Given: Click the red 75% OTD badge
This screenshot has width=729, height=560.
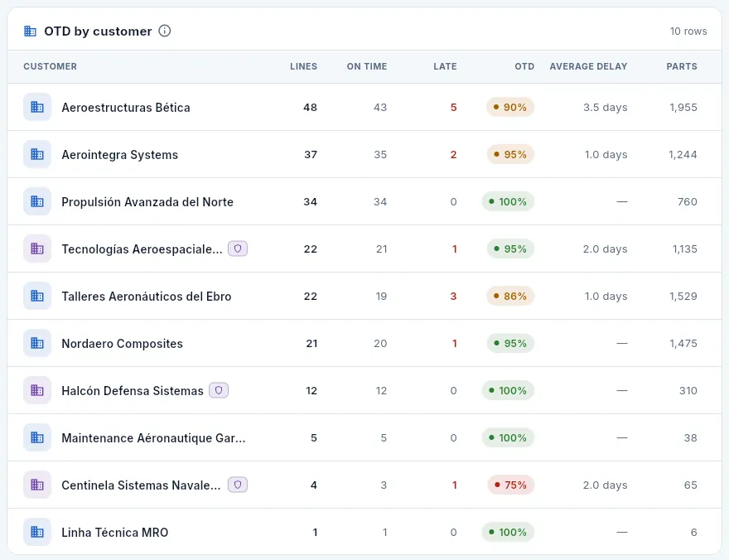Looking at the screenshot, I should (x=510, y=485).
